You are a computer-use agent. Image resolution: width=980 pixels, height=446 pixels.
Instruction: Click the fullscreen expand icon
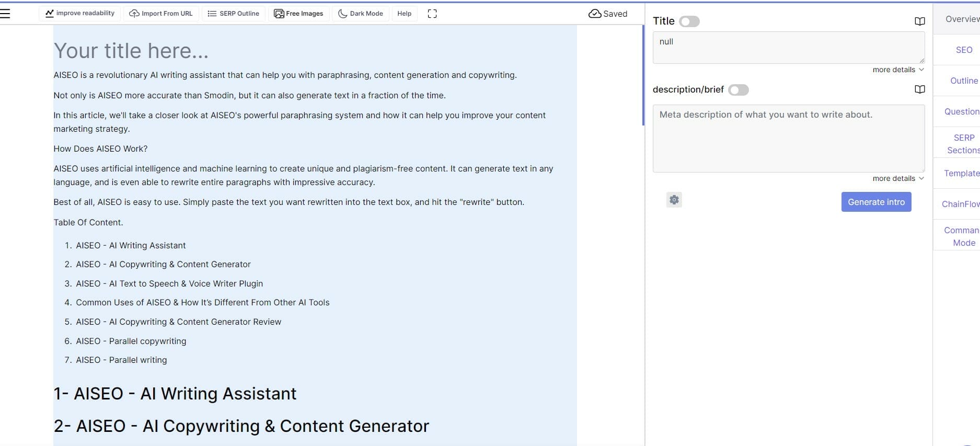[432, 14]
